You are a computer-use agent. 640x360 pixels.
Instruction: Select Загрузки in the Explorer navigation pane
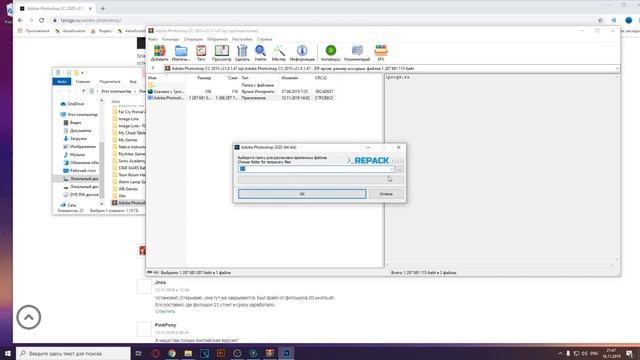tap(75, 139)
